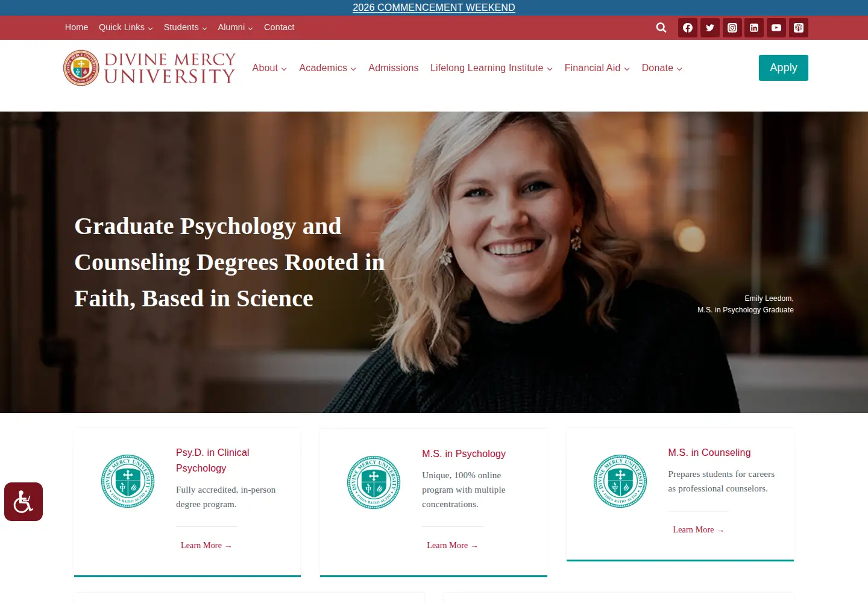Open the search icon in top bar
Viewport: 868px width, 603px height.
661,28
